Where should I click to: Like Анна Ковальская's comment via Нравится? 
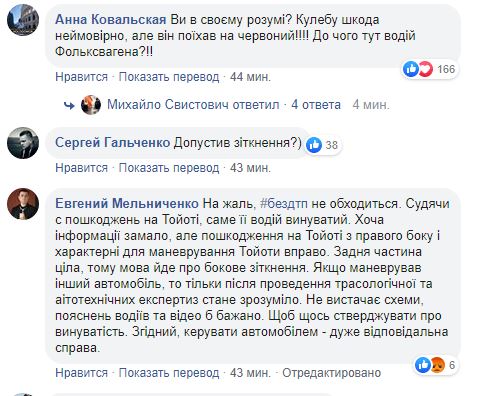(82, 77)
